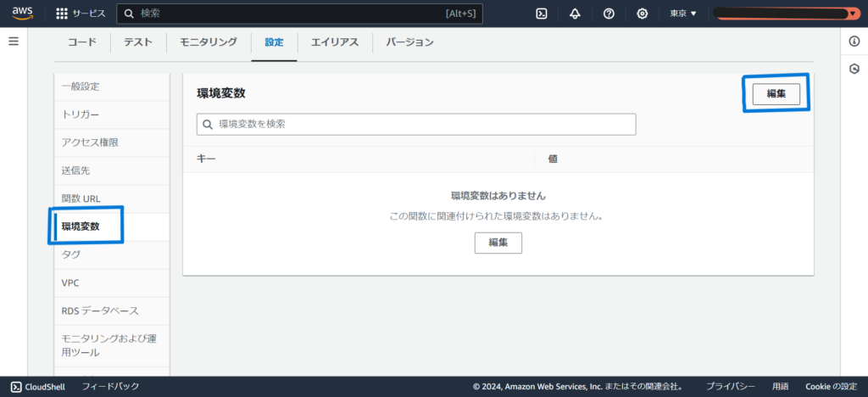This screenshot has width=868, height=397.
Task: Open the notifications bell
Action: tap(576, 14)
